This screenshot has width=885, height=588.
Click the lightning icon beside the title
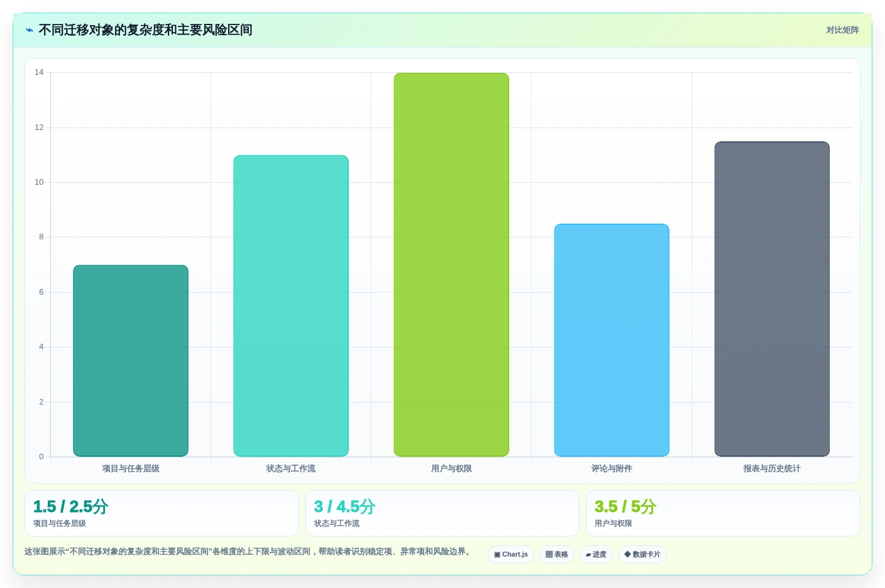click(30, 30)
